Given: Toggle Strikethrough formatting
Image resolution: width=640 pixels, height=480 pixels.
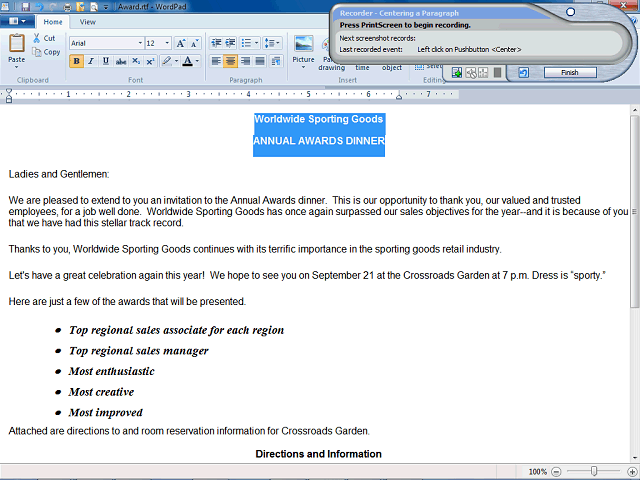Looking at the screenshot, I should (x=120, y=61).
